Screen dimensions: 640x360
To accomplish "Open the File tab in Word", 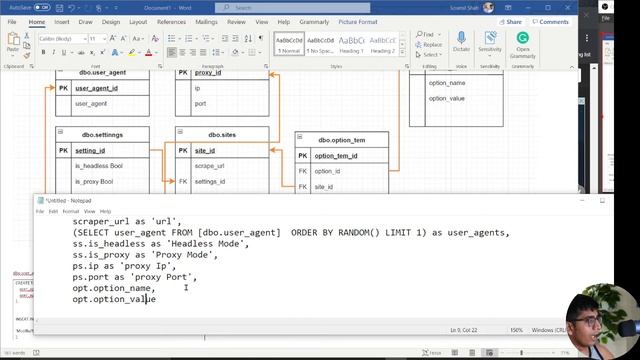I will coord(12,22).
